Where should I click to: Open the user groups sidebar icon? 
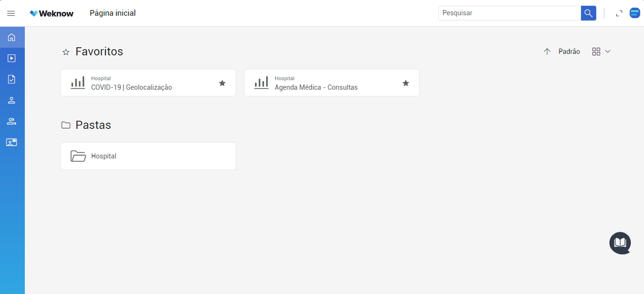point(12,121)
